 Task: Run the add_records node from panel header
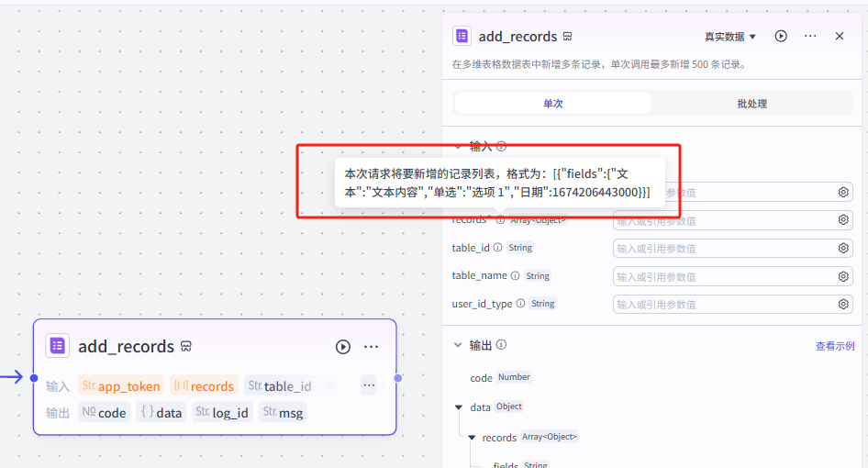point(781,36)
